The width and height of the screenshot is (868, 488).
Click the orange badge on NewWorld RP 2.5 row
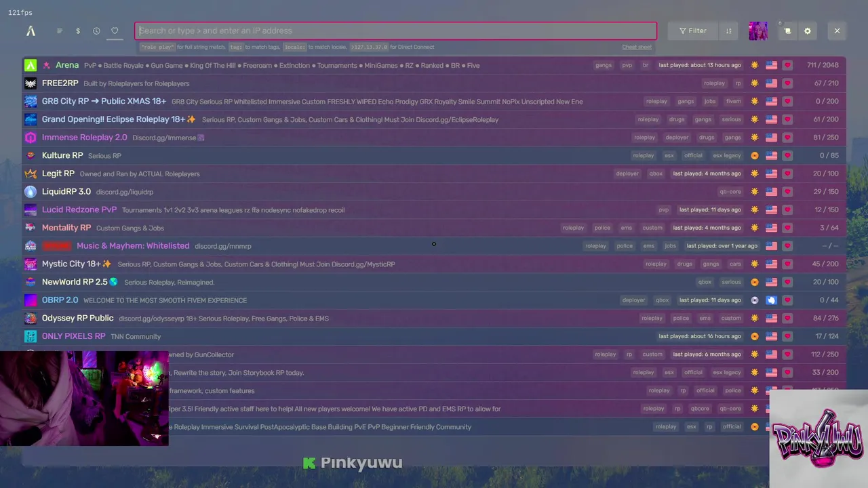coord(755,282)
